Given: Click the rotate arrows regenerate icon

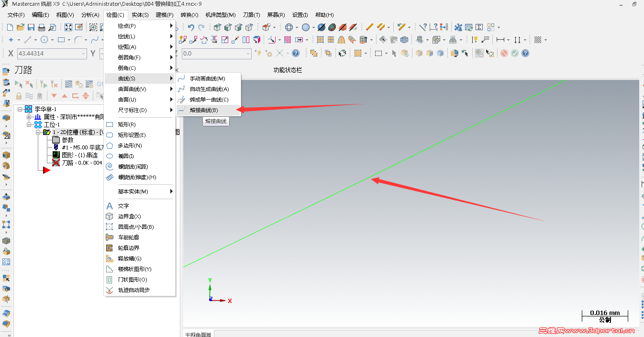Looking at the screenshot, I should (343, 53).
